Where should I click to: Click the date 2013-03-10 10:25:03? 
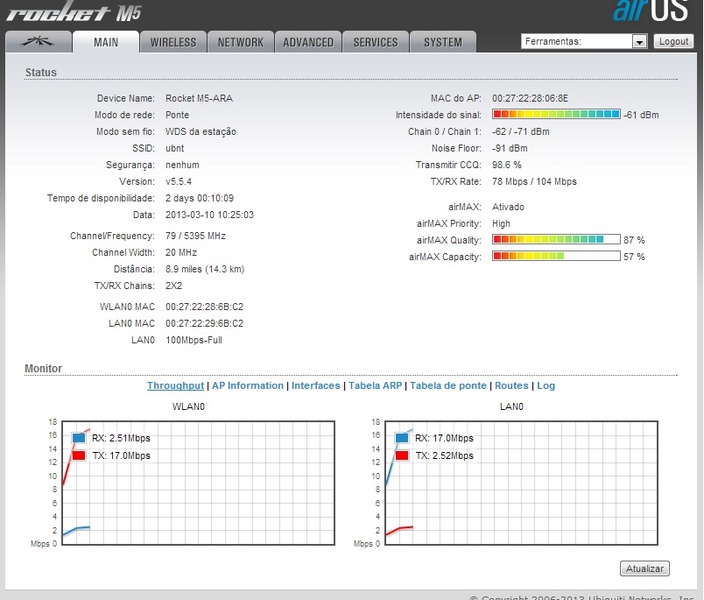209,215
